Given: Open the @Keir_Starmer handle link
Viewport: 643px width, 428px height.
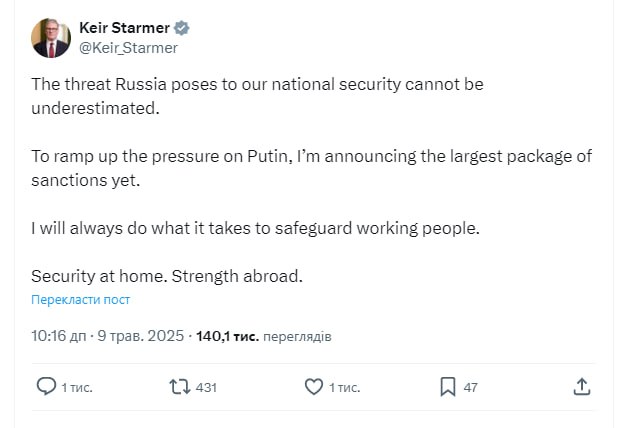Looking at the screenshot, I should tap(128, 48).
